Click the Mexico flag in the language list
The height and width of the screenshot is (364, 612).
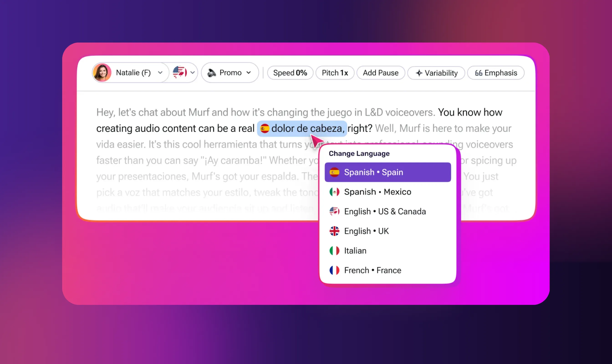334,192
